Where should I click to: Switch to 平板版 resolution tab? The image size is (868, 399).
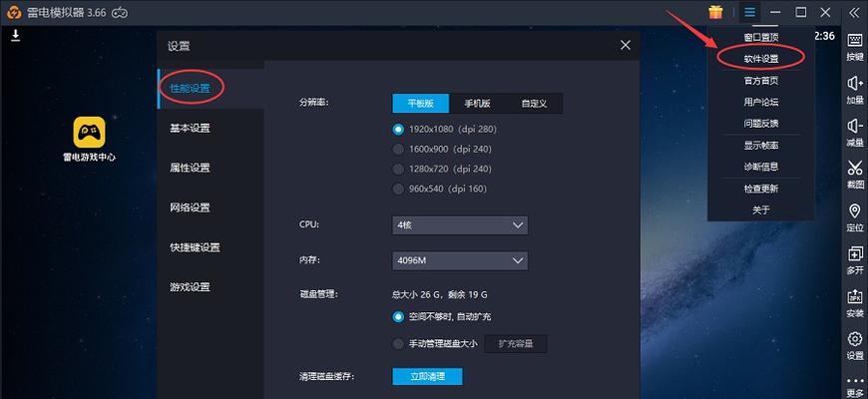pos(421,104)
